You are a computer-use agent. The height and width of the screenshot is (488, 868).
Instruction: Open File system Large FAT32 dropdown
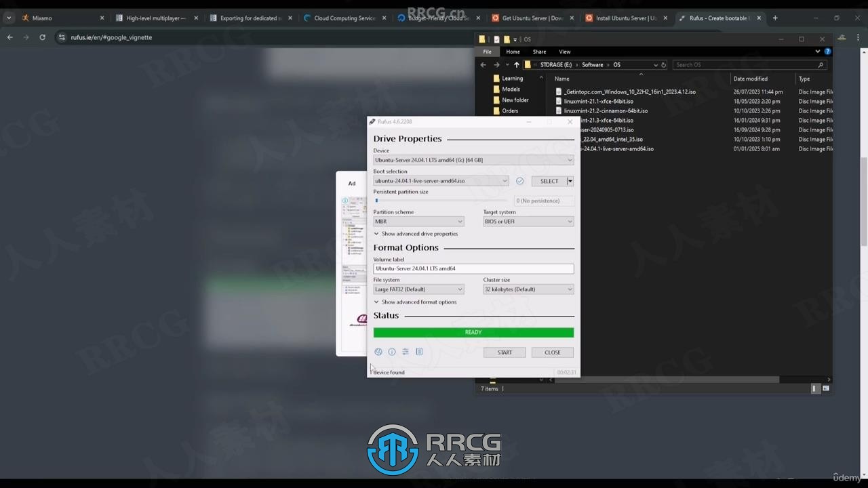coord(418,289)
